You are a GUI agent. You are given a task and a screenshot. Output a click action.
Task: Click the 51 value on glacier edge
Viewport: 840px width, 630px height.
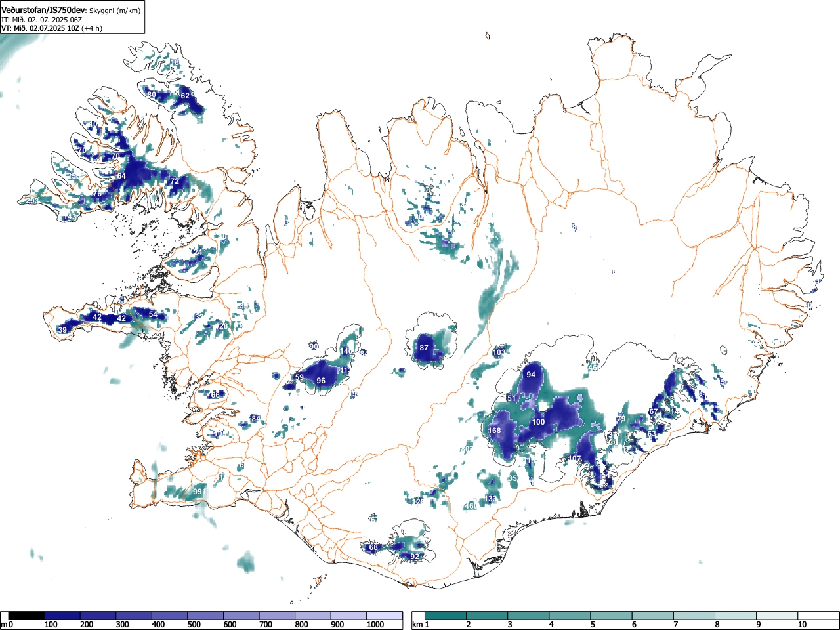tap(512, 398)
